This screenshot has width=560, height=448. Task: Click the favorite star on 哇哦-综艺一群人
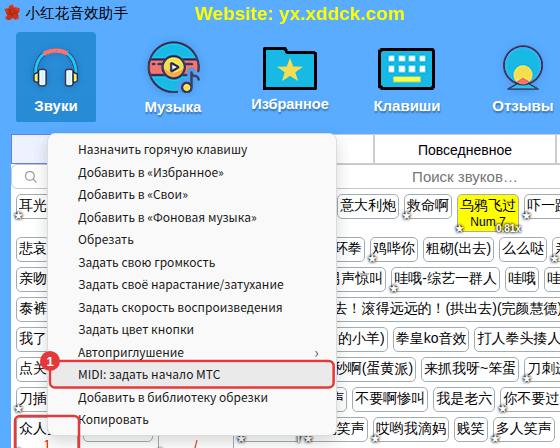tap(394, 288)
